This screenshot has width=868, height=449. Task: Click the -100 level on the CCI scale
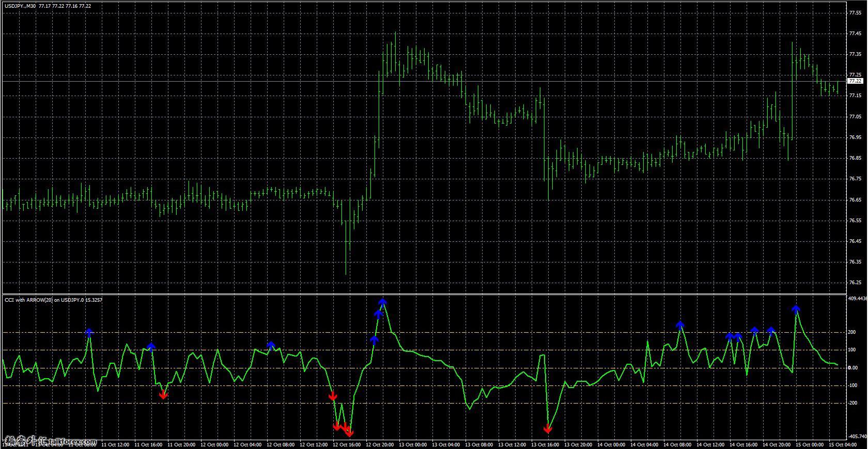click(852, 385)
